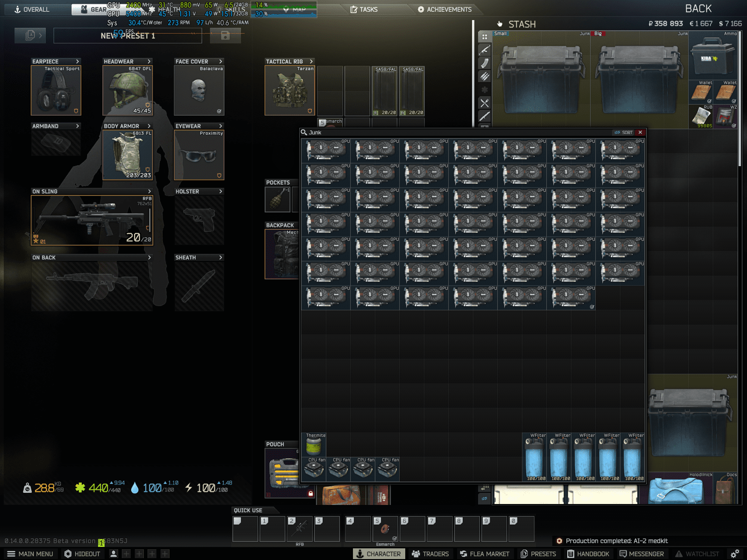Filter stash by food fork-knife icon

[x=485, y=103]
